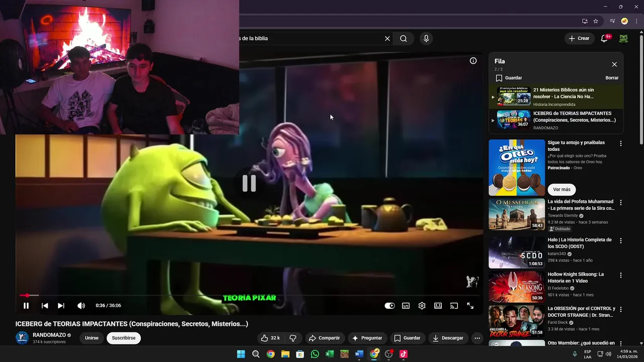Open File Explorer from taskbar
The height and width of the screenshot is (362, 644).
285,354
